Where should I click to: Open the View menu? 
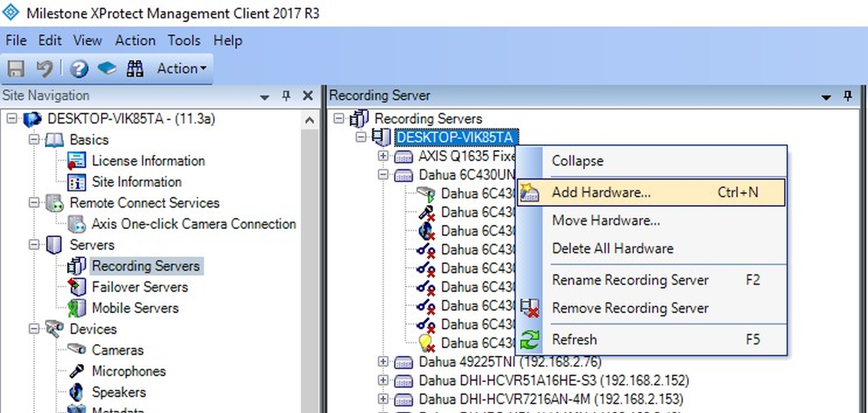pyautogui.click(x=87, y=40)
